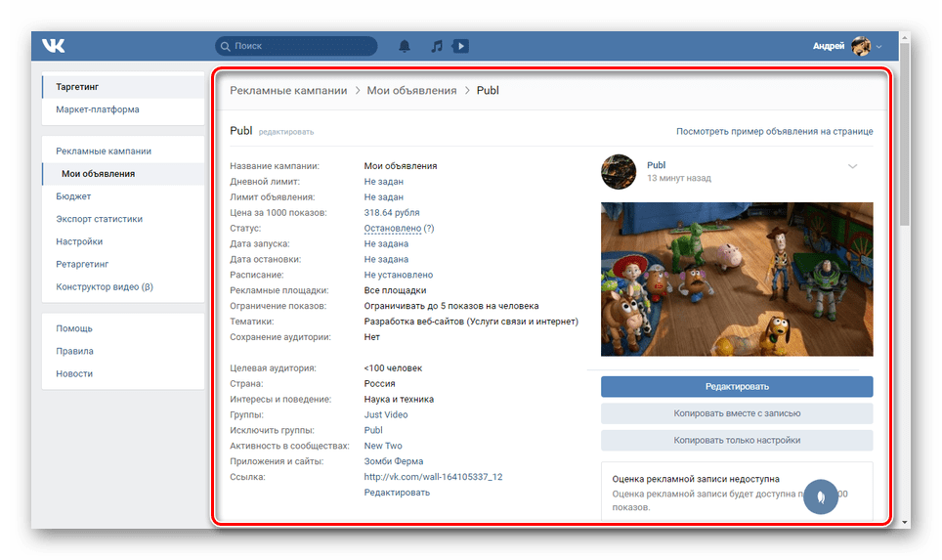The height and width of the screenshot is (560, 942).
Task: Click Мои объявления breadcrumb
Action: pyautogui.click(x=411, y=90)
